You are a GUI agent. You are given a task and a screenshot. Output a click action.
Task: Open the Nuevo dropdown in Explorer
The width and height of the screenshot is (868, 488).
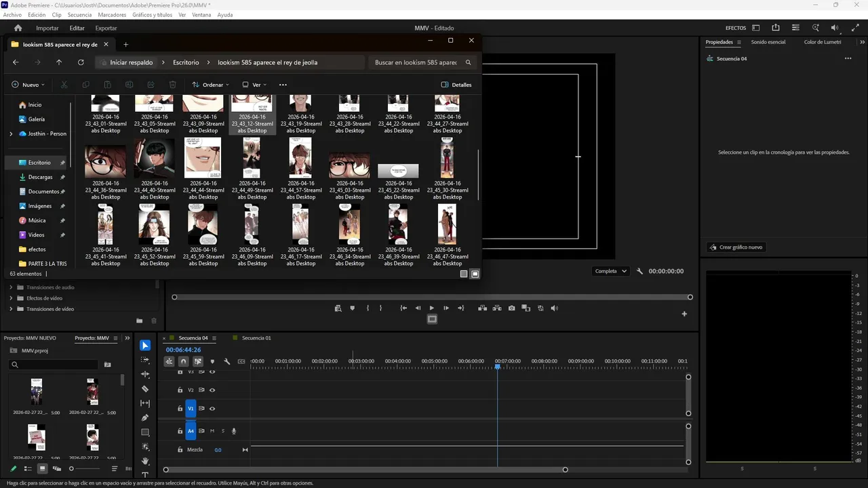click(x=28, y=85)
